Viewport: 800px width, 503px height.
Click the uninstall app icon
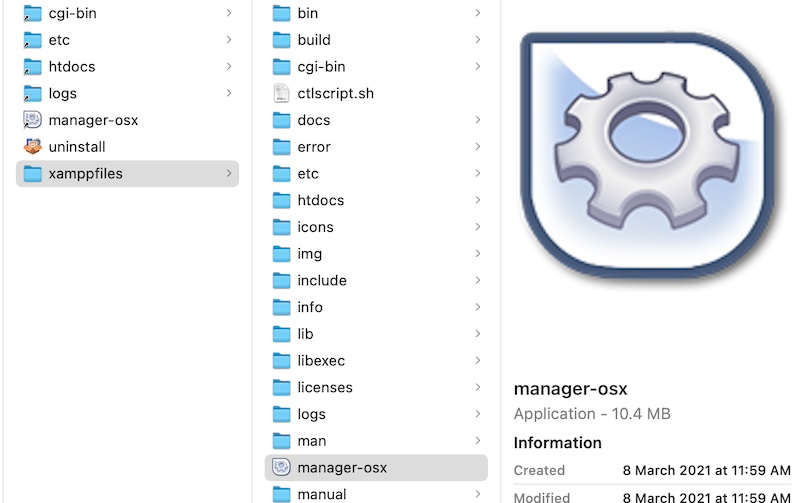[33, 147]
